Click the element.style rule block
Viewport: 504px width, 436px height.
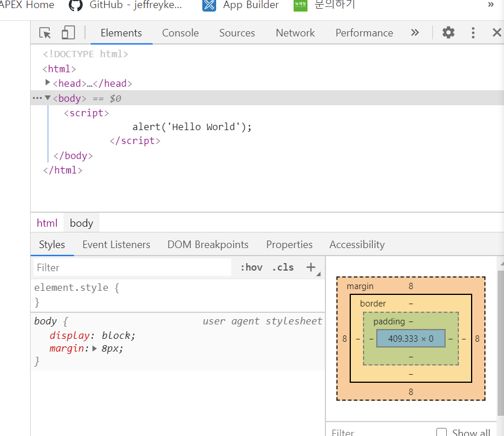(177, 295)
